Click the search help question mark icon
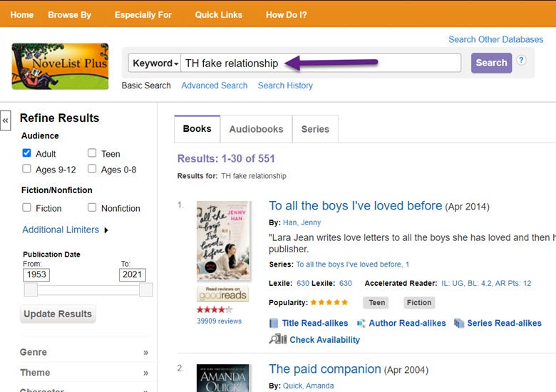 point(521,60)
